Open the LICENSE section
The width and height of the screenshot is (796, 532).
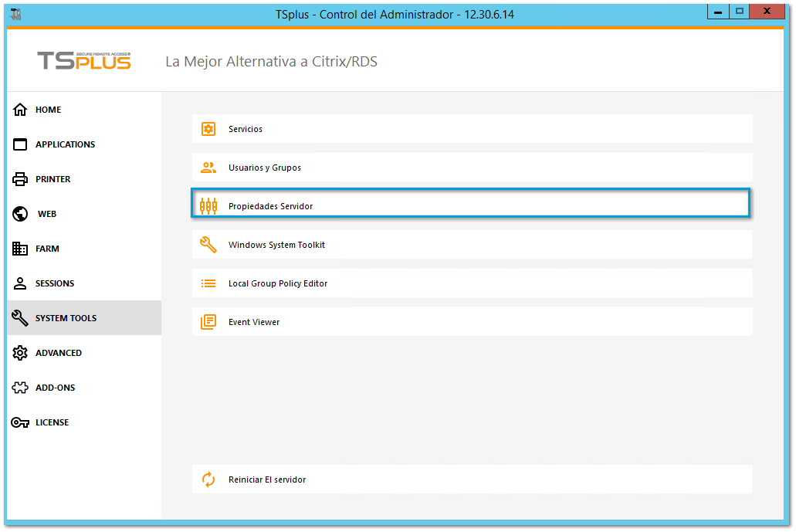tap(84, 422)
